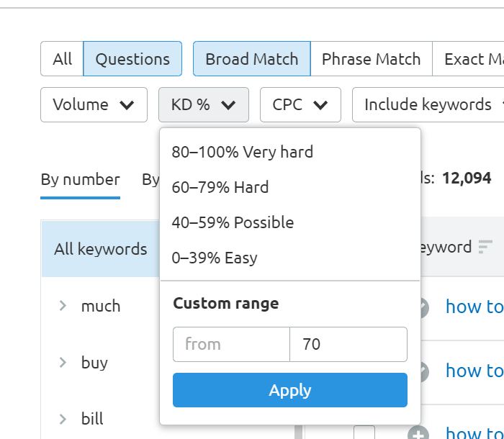Image resolution: width=504 pixels, height=439 pixels.
Task: Click the plus icon in the bottom keyword row
Action: (418, 434)
